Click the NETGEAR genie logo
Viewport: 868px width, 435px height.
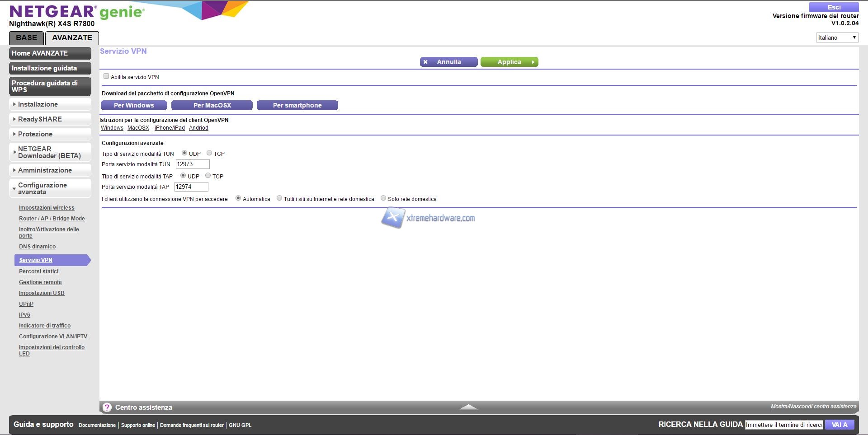(x=77, y=12)
